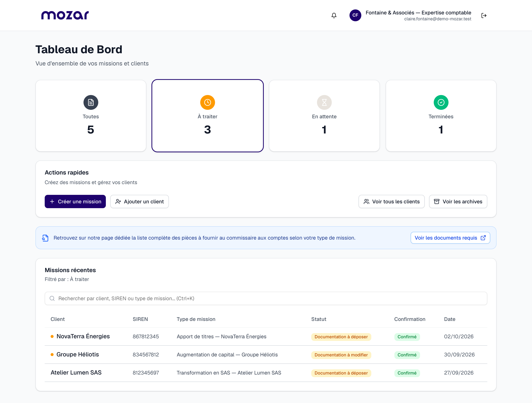The image size is (532, 403).
Task: Click the mozar logo
Action: pyautogui.click(x=65, y=15)
